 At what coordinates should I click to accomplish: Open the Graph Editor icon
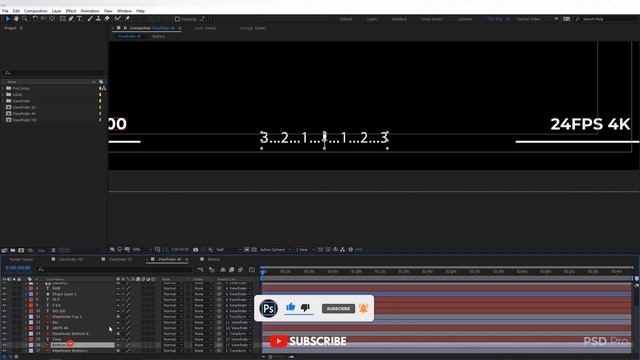252,269
